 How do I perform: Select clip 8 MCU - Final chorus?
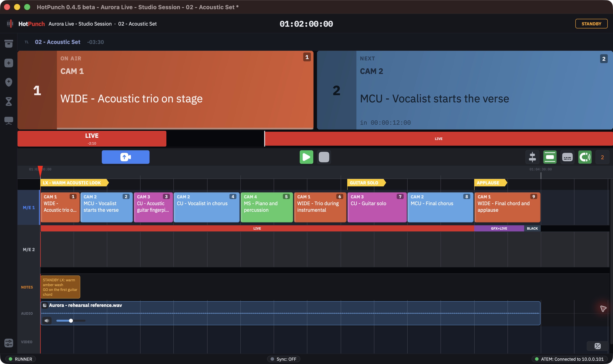(x=440, y=207)
